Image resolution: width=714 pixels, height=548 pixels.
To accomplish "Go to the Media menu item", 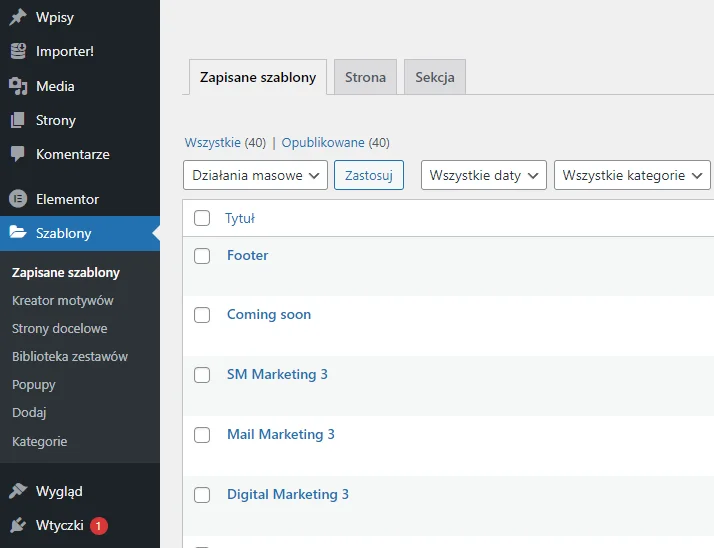I will pyautogui.click(x=80, y=86).
